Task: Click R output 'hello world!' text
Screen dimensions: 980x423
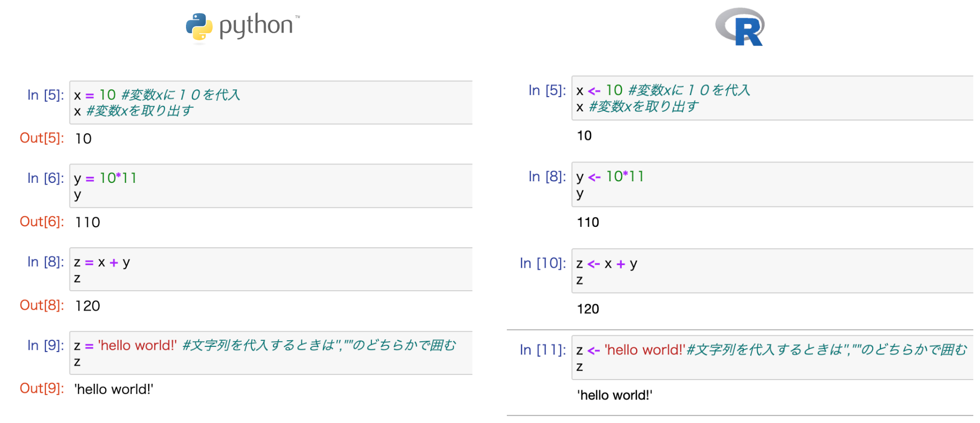Action: click(x=615, y=395)
